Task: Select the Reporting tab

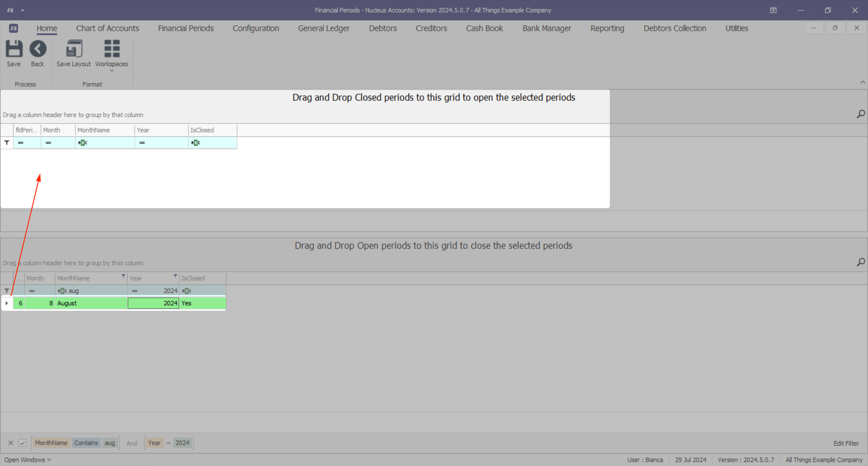Action: click(x=607, y=28)
